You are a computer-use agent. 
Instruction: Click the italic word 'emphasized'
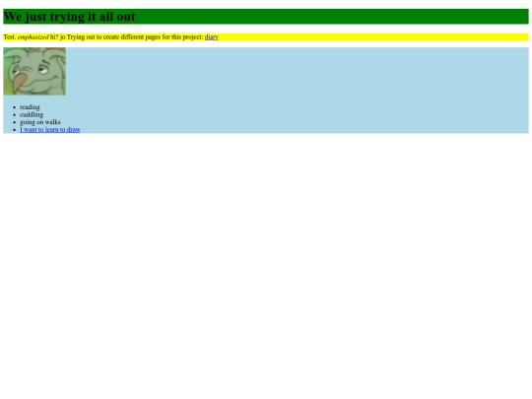point(33,37)
